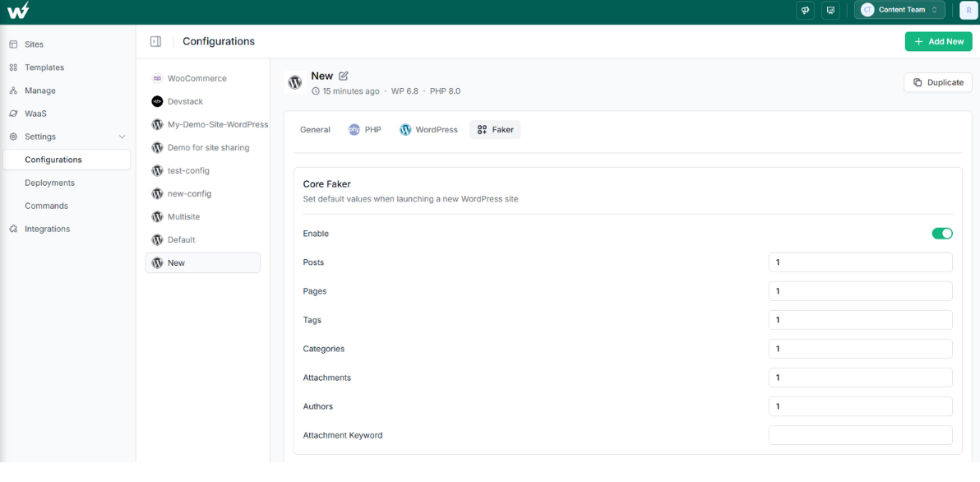The width and height of the screenshot is (980, 482).
Task: Click the Authors count field
Action: (861, 406)
